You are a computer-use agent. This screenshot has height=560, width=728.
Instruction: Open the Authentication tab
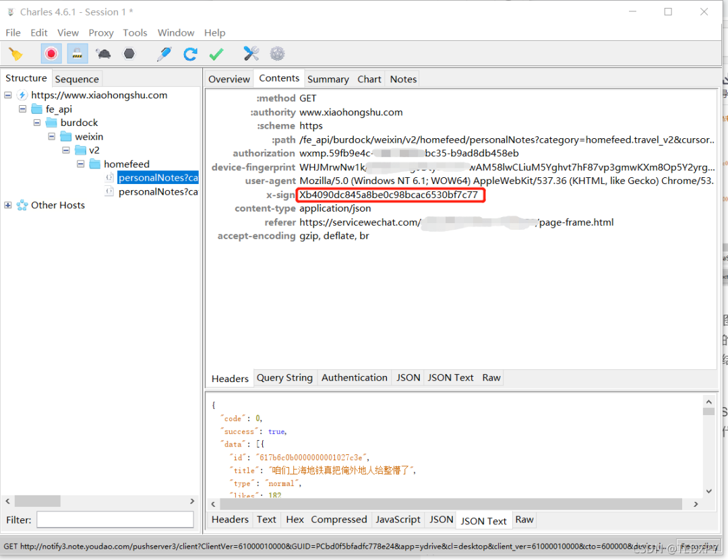coord(355,377)
